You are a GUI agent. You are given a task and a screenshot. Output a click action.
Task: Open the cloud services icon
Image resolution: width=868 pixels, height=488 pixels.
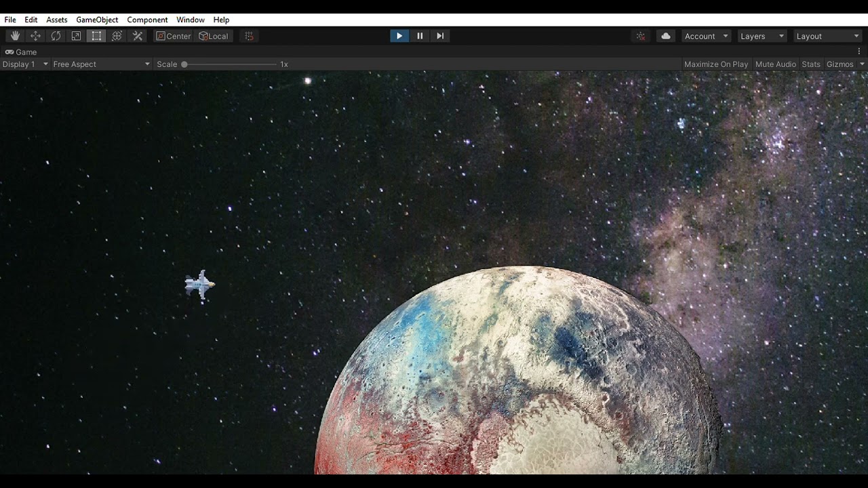(666, 36)
